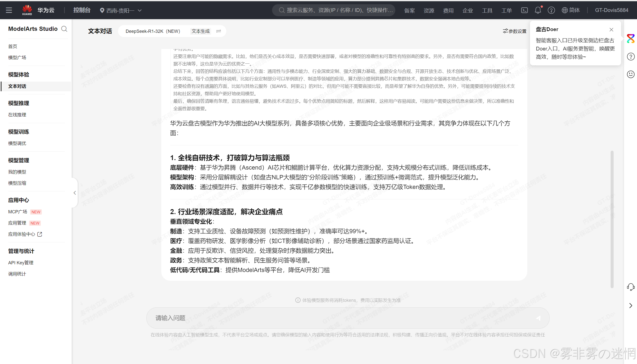Click the chat response scrollbar
The width and height of the screenshot is (637, 364).
(x=612, y=220)
